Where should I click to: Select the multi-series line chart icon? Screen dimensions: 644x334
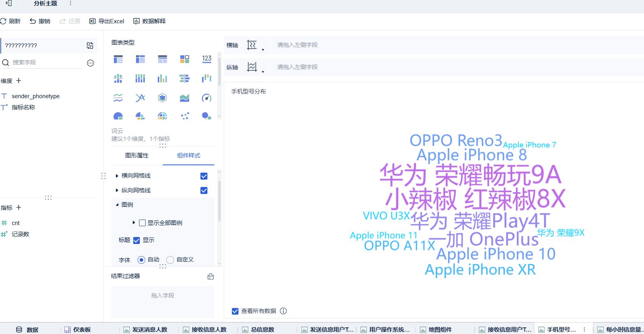(140, 98)
